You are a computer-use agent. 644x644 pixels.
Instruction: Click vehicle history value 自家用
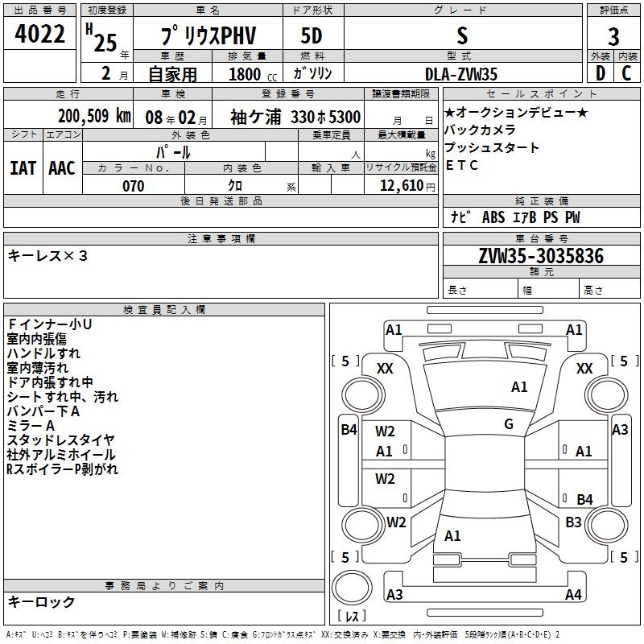coord(172,74)
